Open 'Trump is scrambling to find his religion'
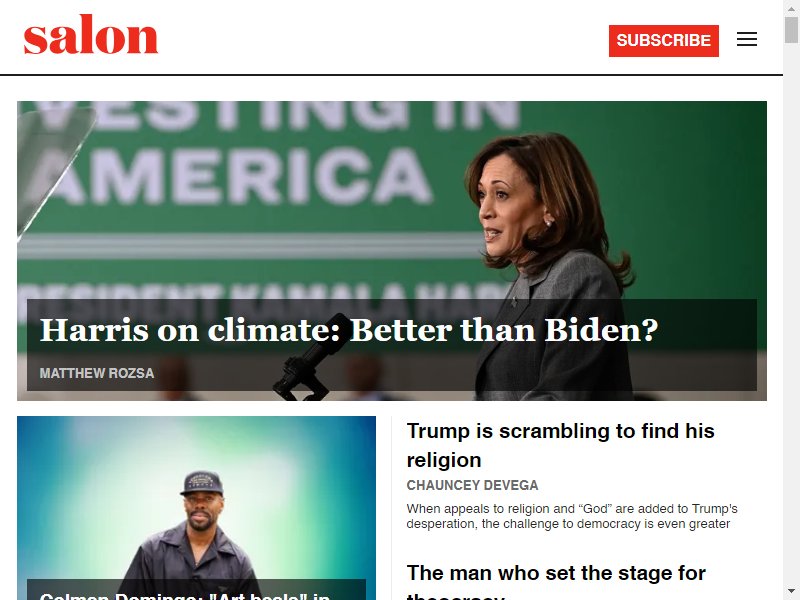The height and width of the screenshot is (600, 800). 560,445
